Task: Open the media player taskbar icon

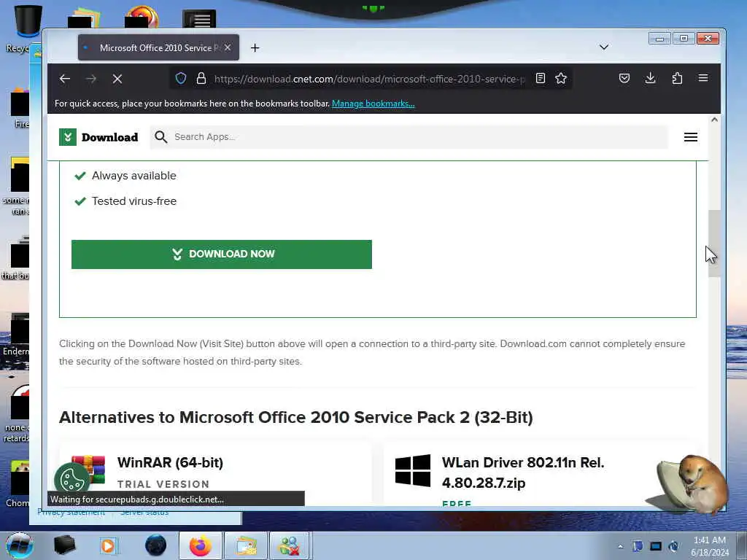Action: coord(108,545)
